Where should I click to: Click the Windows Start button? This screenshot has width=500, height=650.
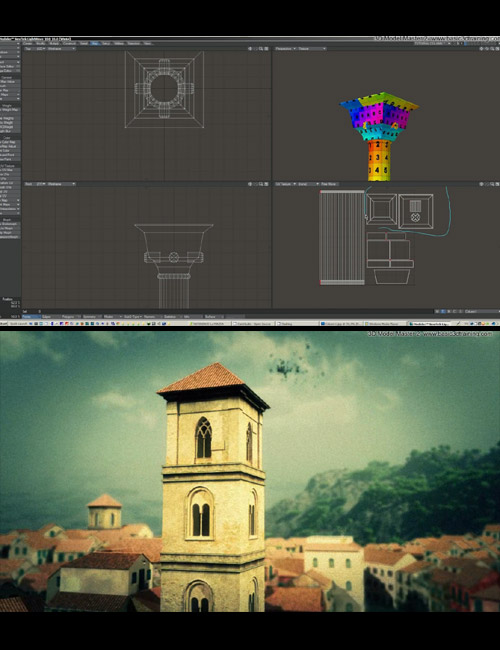[4, 323]
